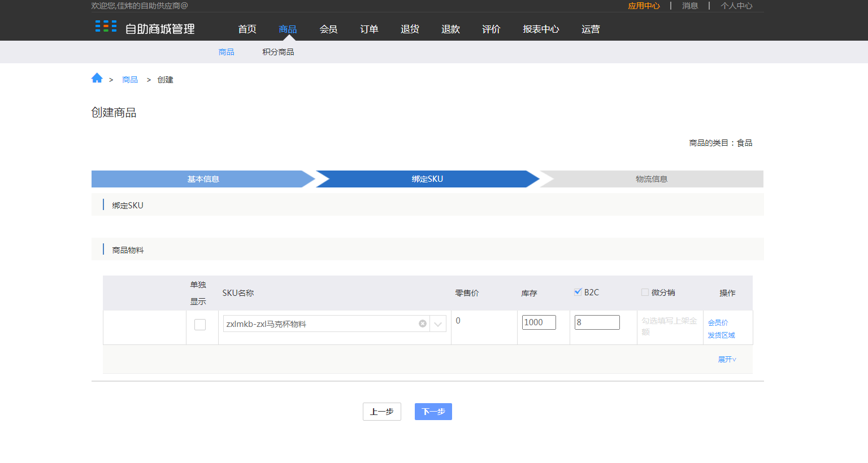Click the 零售价 value 0

pyautogui.click(x=458, y=321)
